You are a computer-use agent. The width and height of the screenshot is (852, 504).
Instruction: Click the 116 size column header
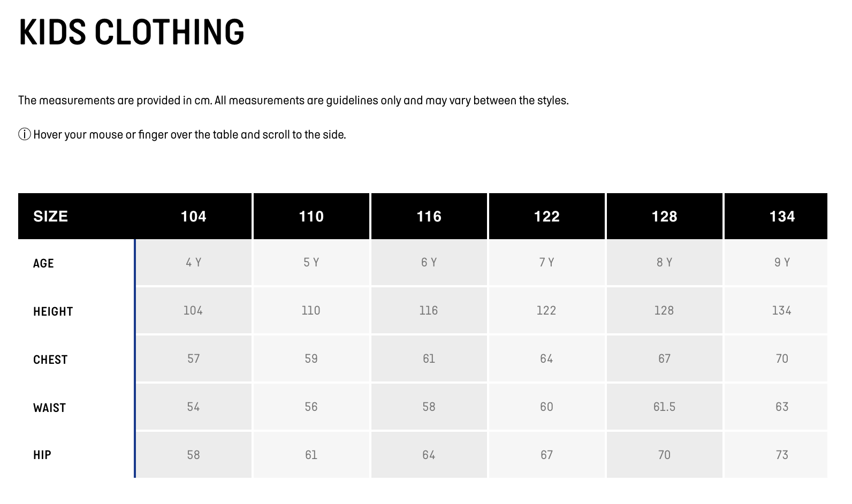(x=429, y=216)
